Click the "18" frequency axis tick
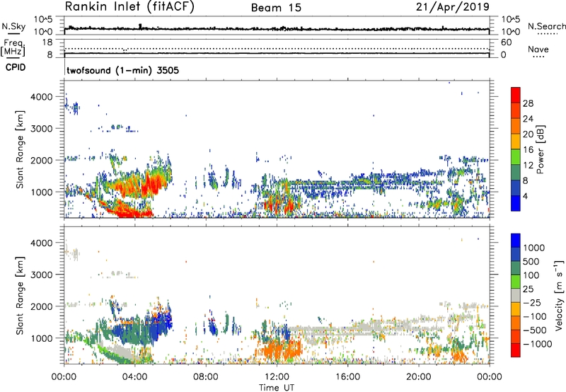The image size is (566, 392). point(47,42)
